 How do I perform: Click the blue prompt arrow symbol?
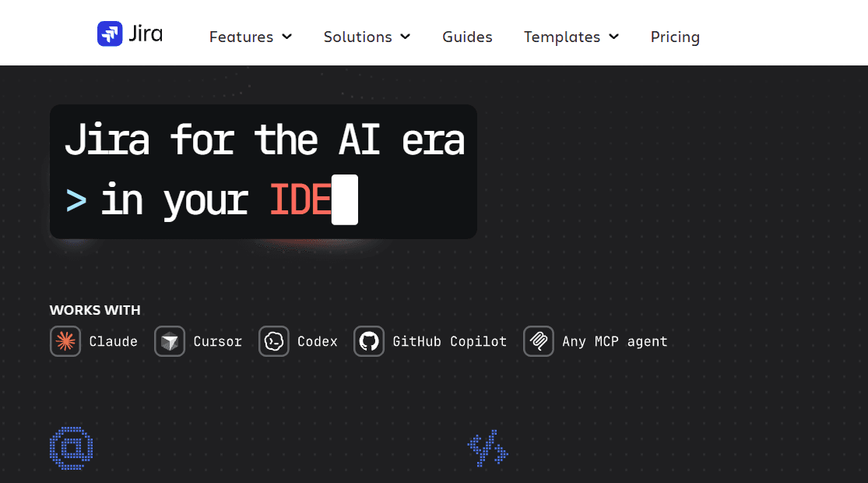pyautogui.click(x=76, y=200)
